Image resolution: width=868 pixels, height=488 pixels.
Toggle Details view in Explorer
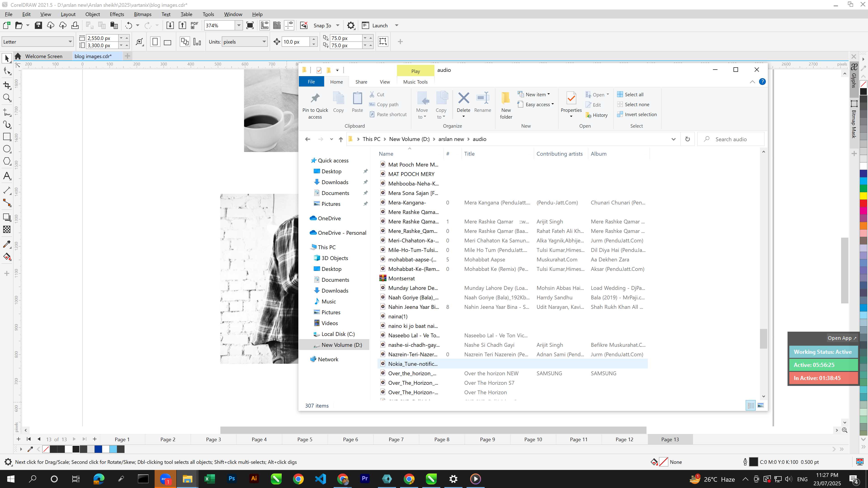tap(751, 406)
